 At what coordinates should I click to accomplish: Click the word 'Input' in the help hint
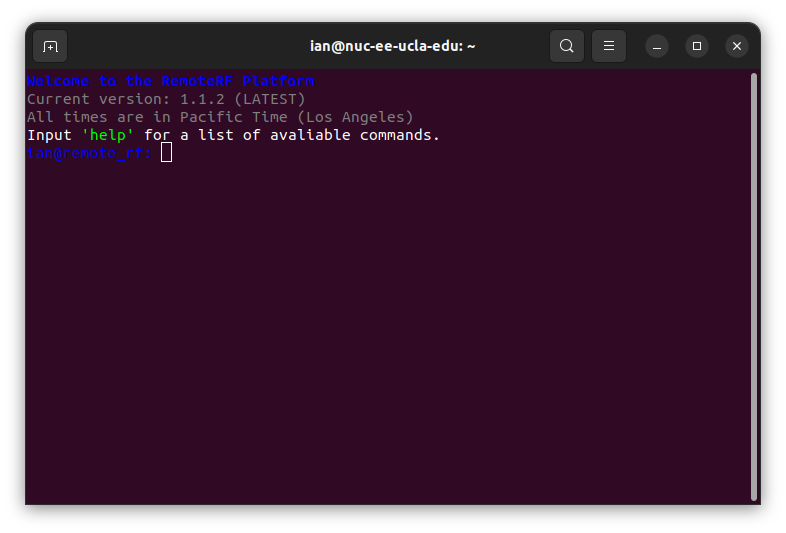coord(49,135)
